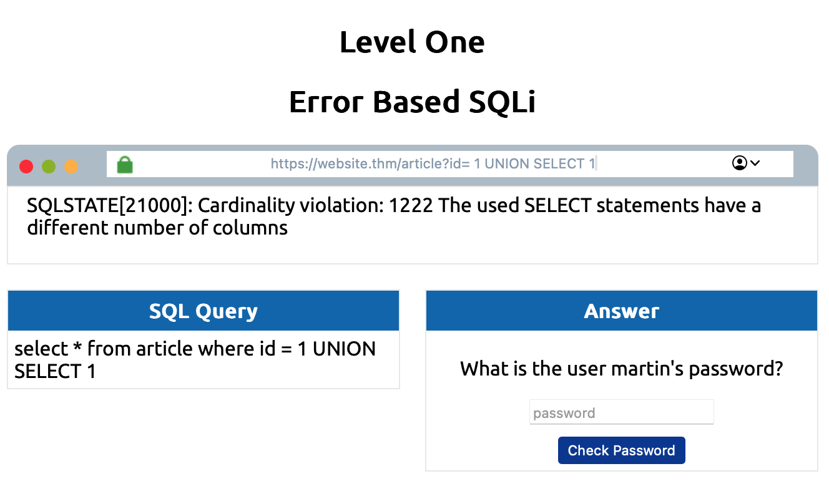Click the martin's password question text
This screenshot has height=504, width=829.
coord(621,369)
